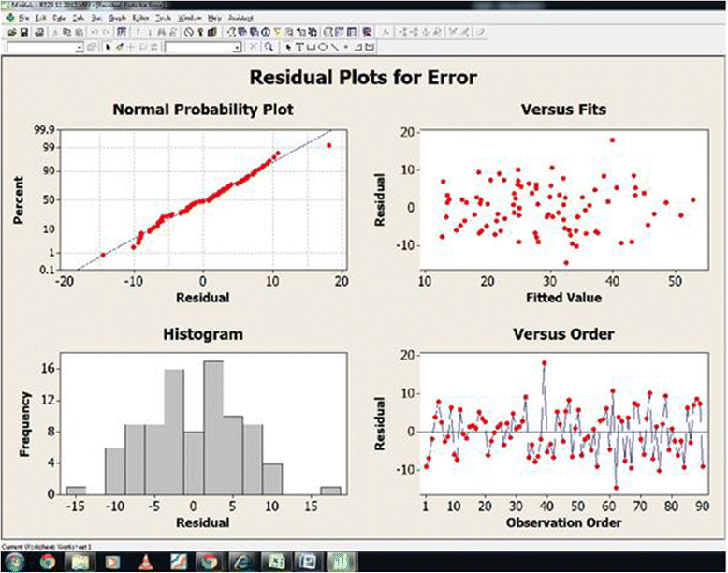Click the Frequency axis label

24,424
